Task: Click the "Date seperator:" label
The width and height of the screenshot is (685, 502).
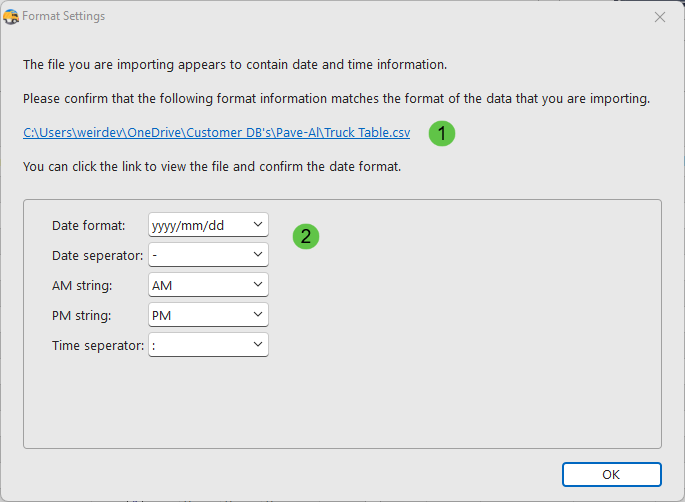Action: (x=97, y=256)
